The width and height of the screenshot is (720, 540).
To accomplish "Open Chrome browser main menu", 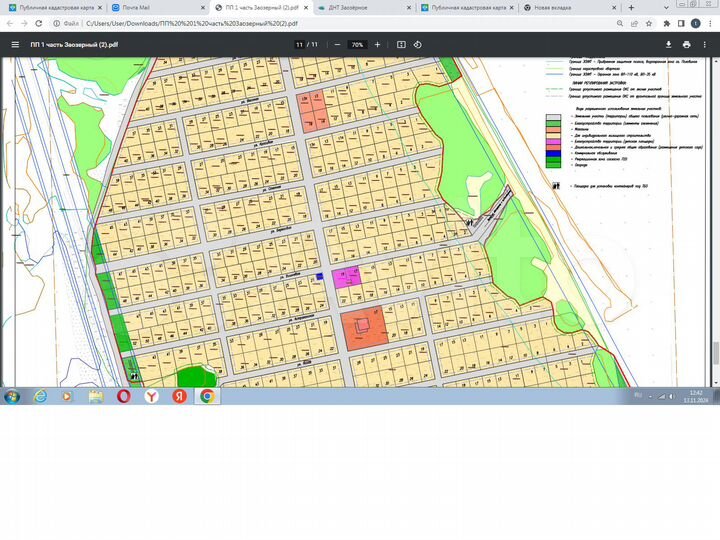I will 709,23.
